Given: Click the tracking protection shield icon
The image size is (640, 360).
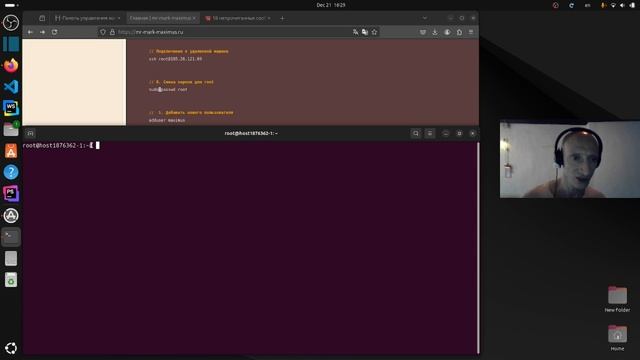Looking at the screenshot, I should 103,32.
